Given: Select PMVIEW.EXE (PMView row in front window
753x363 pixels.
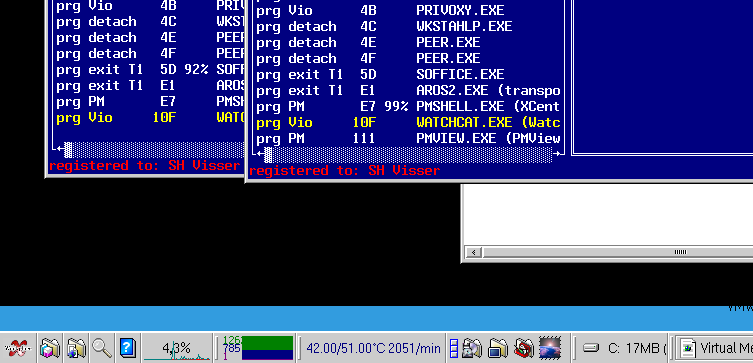Looking at the screenshot, I should click(x=408, y=138).
